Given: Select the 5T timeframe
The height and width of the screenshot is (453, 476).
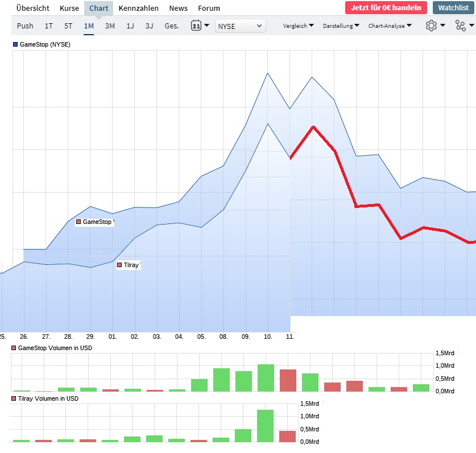Looking at the screenshot, I should (68, 26).
